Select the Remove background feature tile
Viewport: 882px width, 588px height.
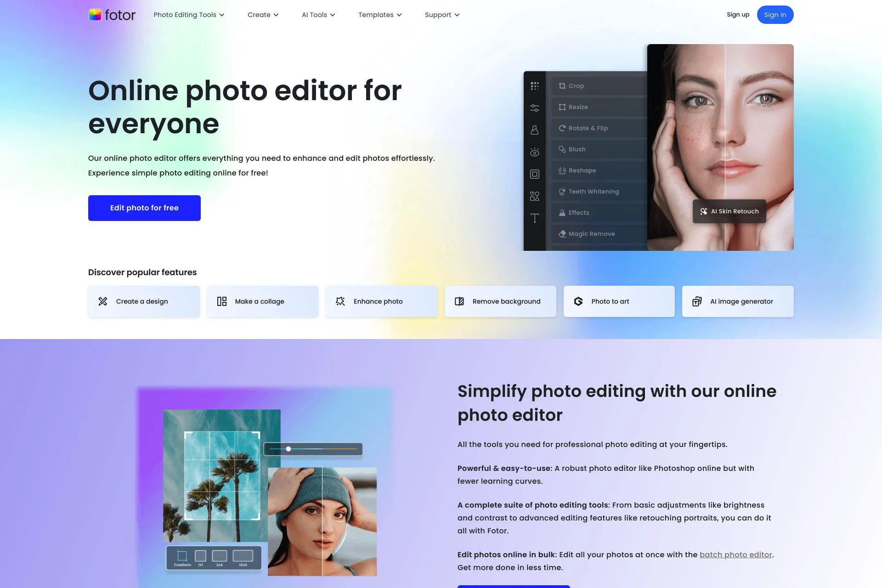(x=500, y=300)
